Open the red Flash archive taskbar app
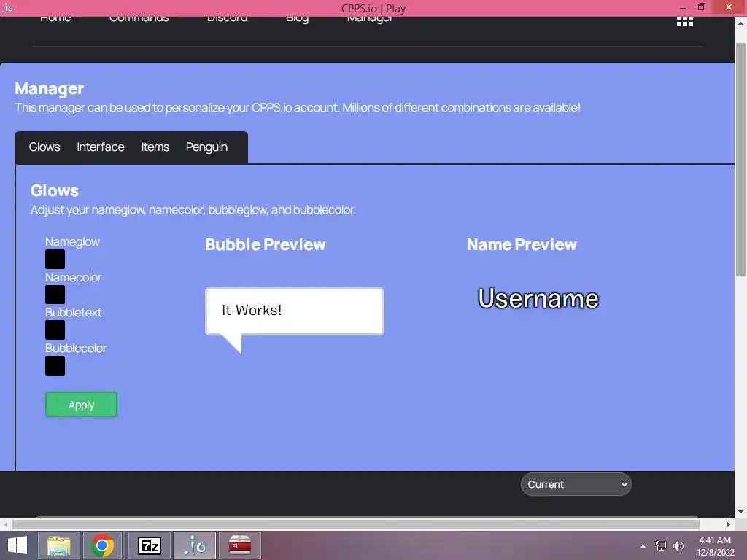747x560 pixels. 239,545
